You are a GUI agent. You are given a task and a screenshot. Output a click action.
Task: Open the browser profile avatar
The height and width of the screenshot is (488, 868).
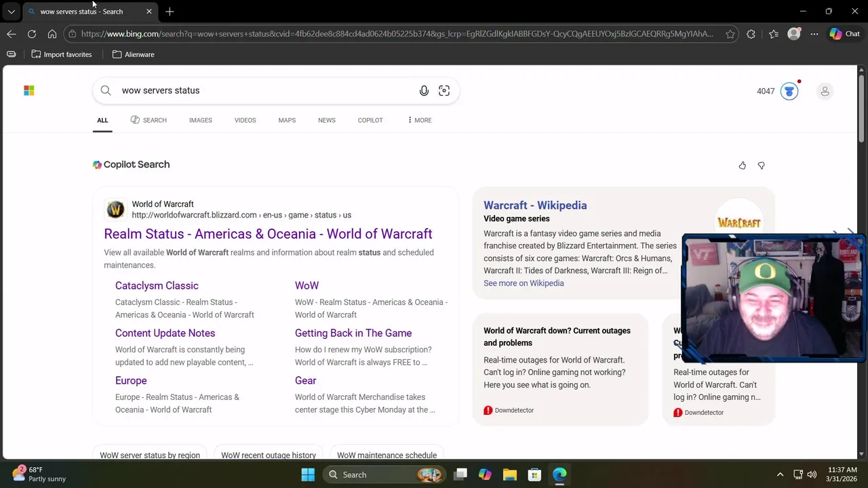(x=794, y=34)
